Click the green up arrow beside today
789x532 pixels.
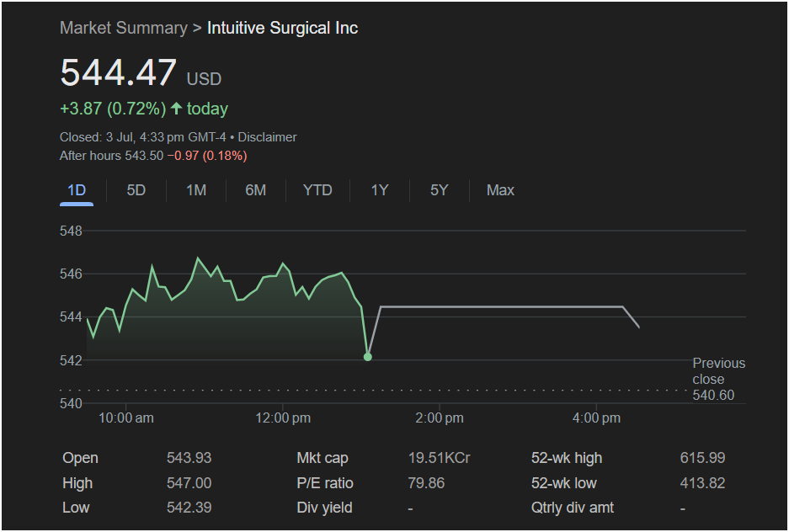coord(176,108)
